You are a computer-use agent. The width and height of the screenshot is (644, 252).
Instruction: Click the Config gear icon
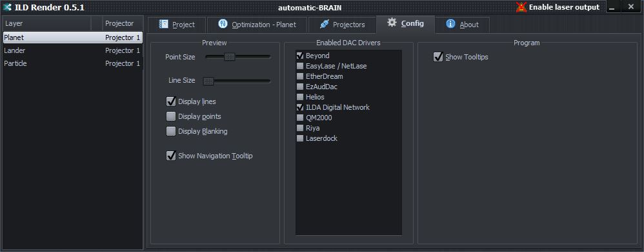[392, 23]
